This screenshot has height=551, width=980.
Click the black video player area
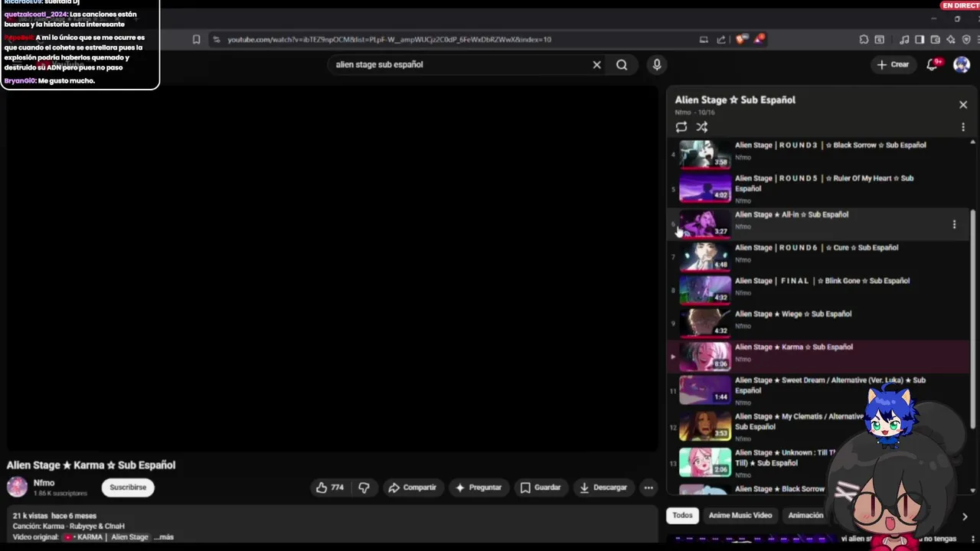coord(332,268)
